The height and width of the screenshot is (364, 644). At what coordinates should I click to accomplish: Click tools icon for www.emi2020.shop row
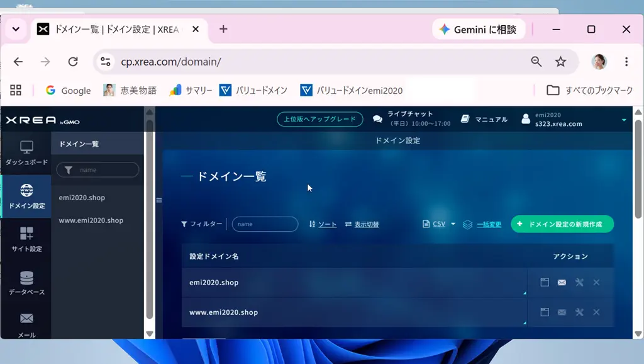(579, 312)
